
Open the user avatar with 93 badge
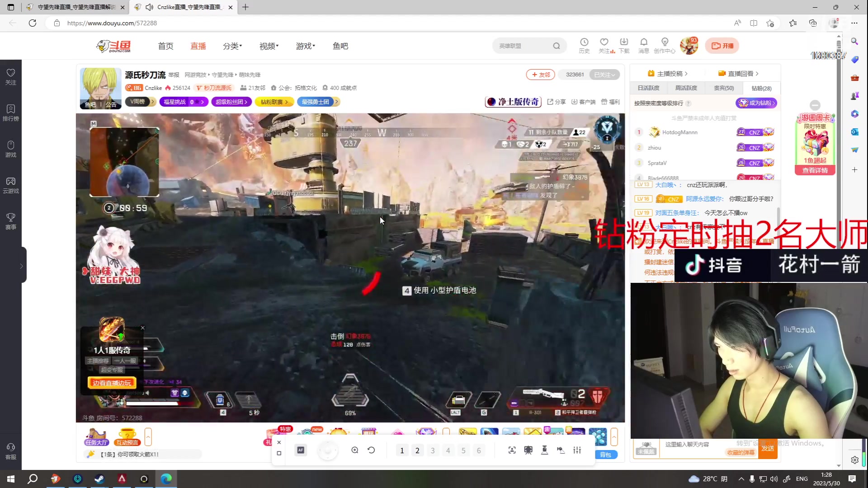tap(689, 46)
